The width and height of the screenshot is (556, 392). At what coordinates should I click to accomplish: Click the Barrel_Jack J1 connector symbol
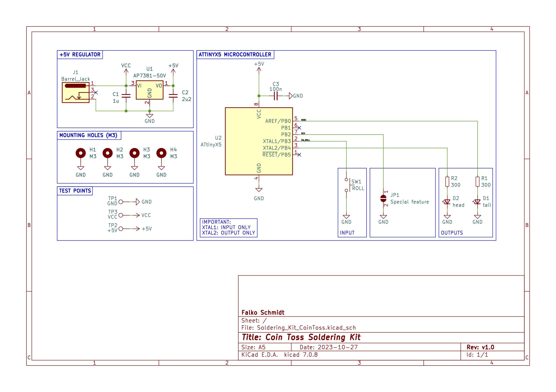point(76,93)
